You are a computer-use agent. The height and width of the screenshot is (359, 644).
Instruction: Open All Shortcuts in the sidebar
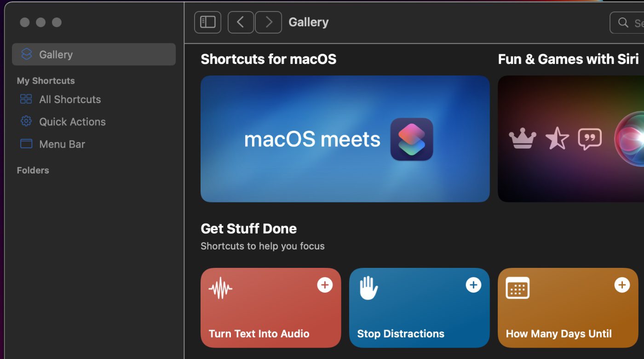point(94,99)
